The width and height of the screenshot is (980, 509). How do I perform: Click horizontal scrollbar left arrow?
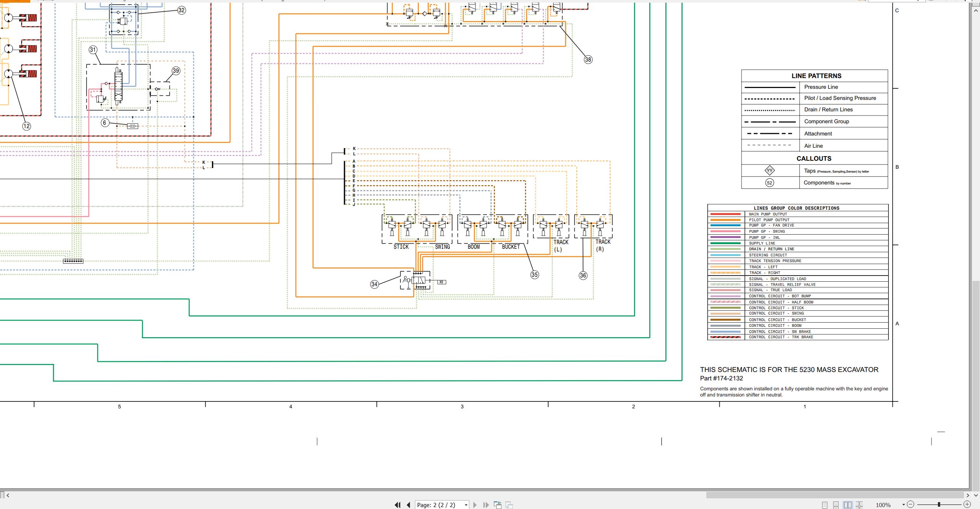click(8, 495)
